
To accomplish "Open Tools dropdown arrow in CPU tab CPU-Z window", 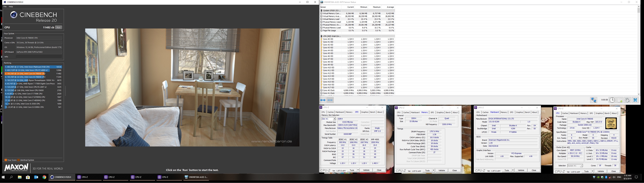I will [592, 171].
